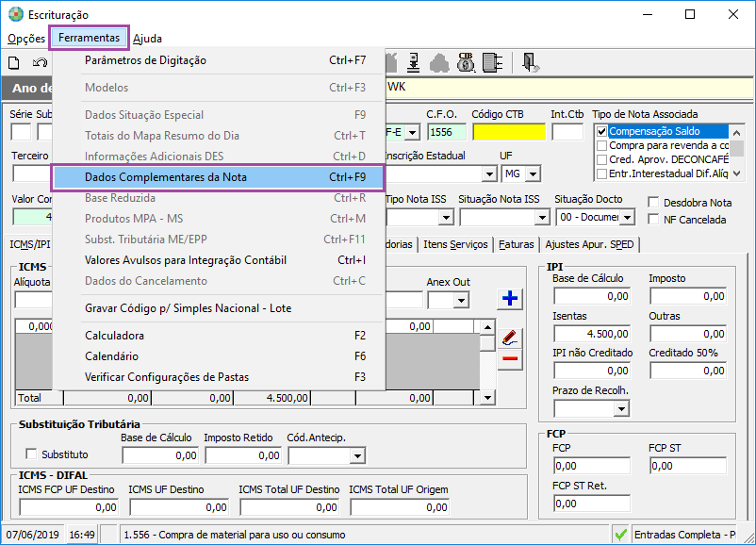
Task: Choose Parâmetros de Digitação menu item
Action: pos(218,60)
